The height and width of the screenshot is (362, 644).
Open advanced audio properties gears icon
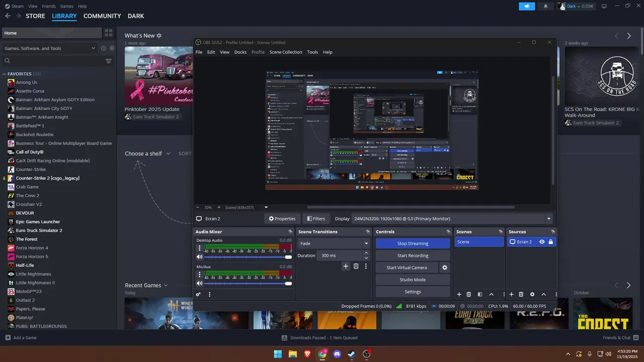pyautogui.click(x=198, y=294)
